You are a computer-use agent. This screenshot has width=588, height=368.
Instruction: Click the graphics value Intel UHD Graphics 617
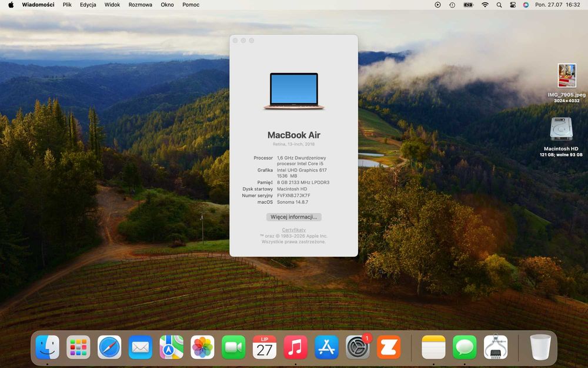click(x=302, y=170)
